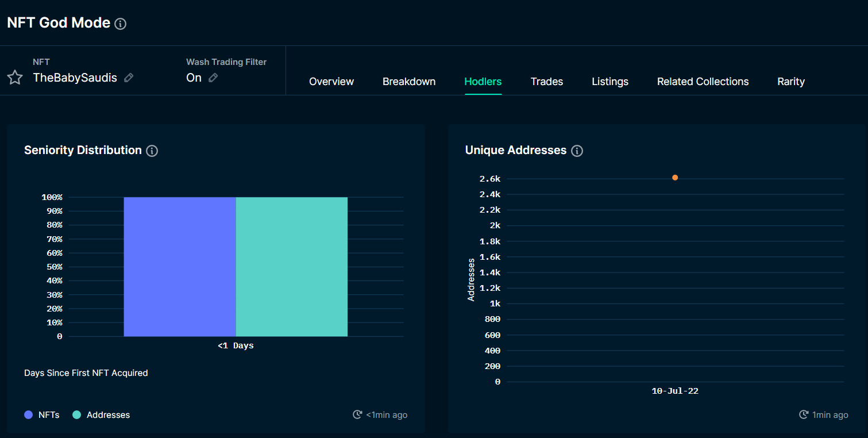
Task: Go to the Trades tab
Action: pos(547,82)
